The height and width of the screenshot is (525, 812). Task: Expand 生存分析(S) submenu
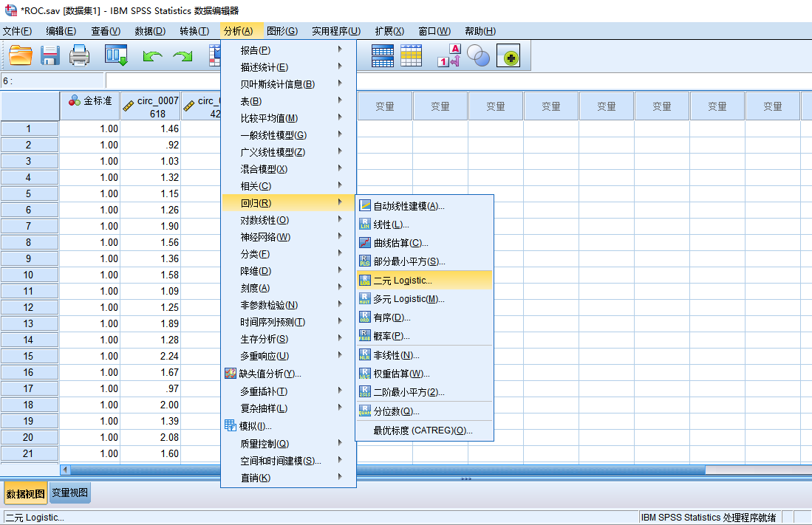coord(288,339)
